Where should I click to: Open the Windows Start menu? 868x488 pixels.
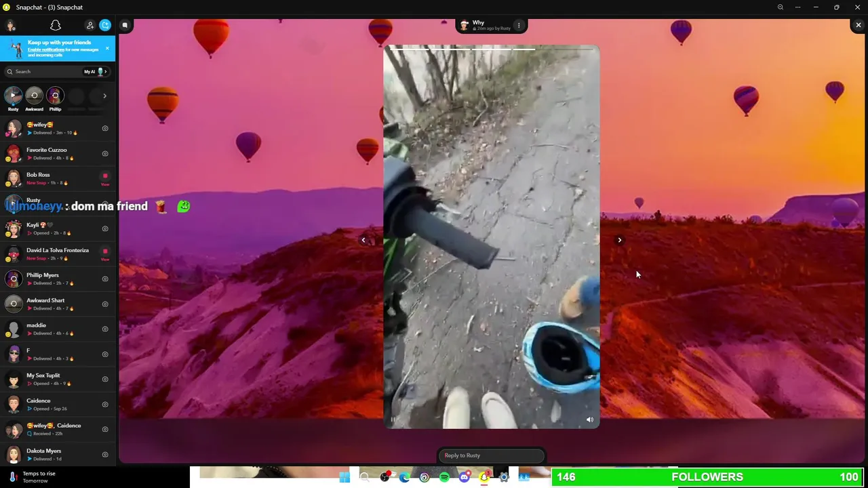344,477
